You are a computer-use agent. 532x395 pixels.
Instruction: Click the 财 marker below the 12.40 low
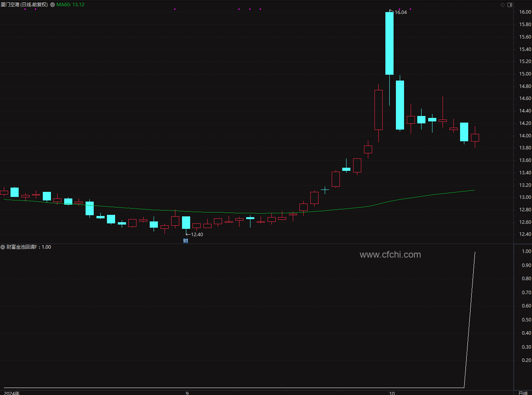click(185, 241)
